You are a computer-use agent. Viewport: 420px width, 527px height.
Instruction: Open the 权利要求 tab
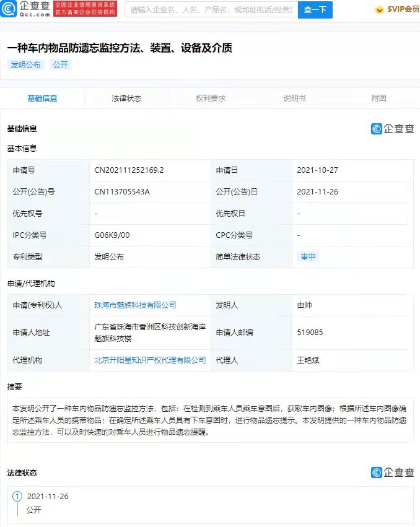tap(211, 98)
